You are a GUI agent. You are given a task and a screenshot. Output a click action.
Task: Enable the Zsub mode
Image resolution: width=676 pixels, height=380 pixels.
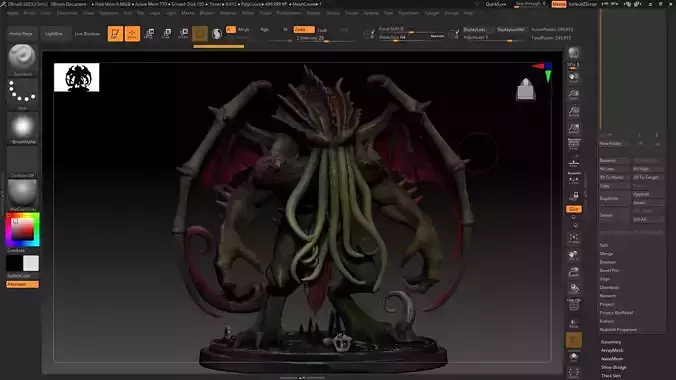[x=322, y=30]
